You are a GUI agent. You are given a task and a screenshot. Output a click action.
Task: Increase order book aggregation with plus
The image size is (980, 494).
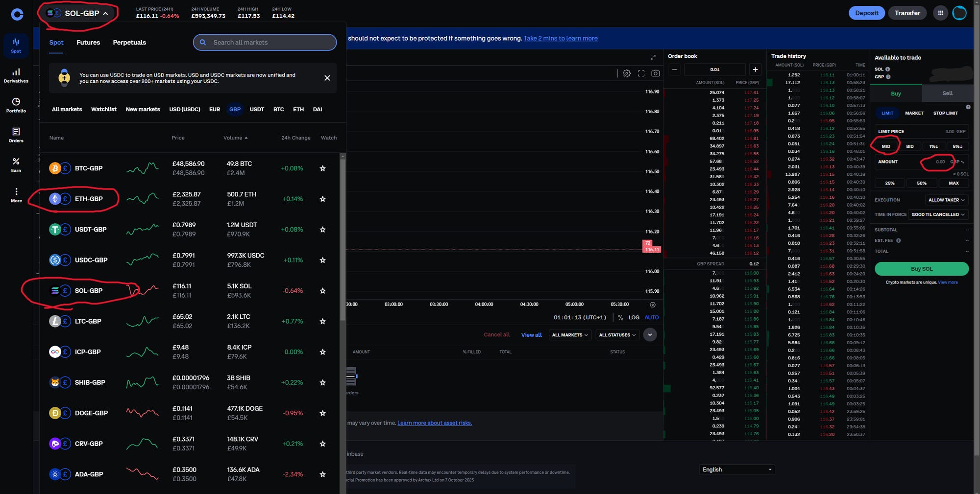755,70
